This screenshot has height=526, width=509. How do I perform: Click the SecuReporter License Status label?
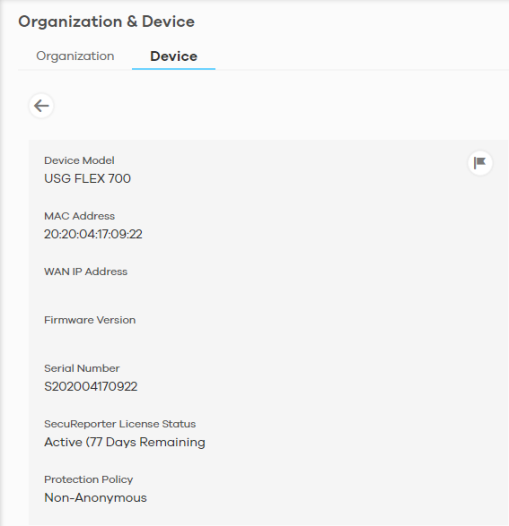[120, 424]
